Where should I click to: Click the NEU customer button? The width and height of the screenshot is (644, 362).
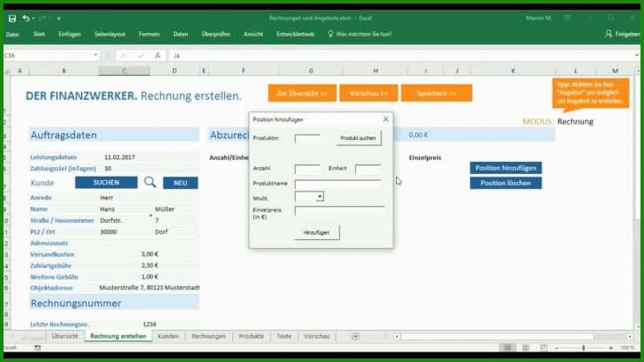pyautogui.click(x=180, y=183)
